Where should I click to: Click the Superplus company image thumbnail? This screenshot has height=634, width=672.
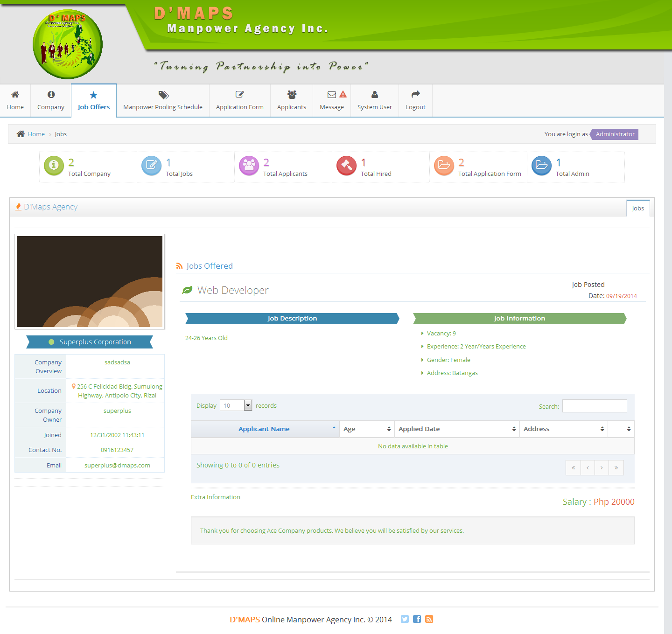tap(90, 281)
